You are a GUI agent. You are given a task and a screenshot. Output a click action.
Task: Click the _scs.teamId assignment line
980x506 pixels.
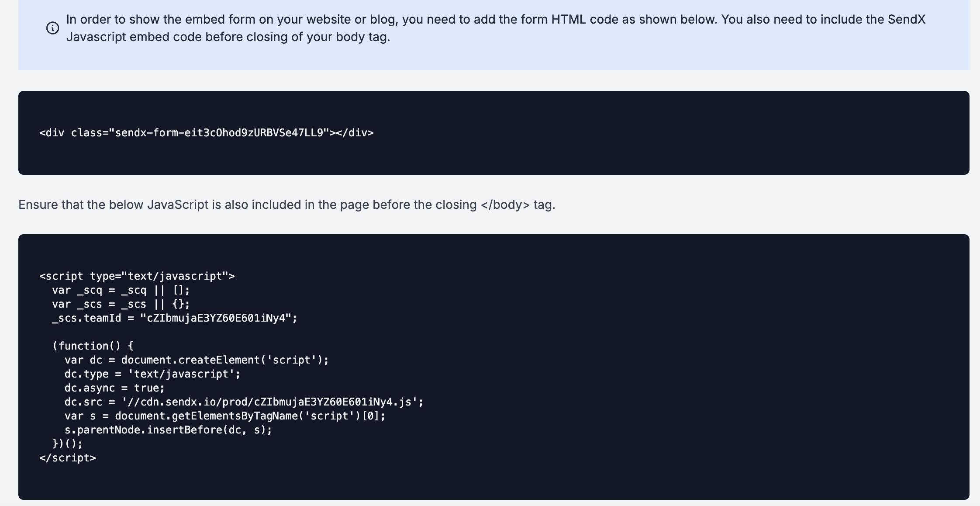(175, 318)
